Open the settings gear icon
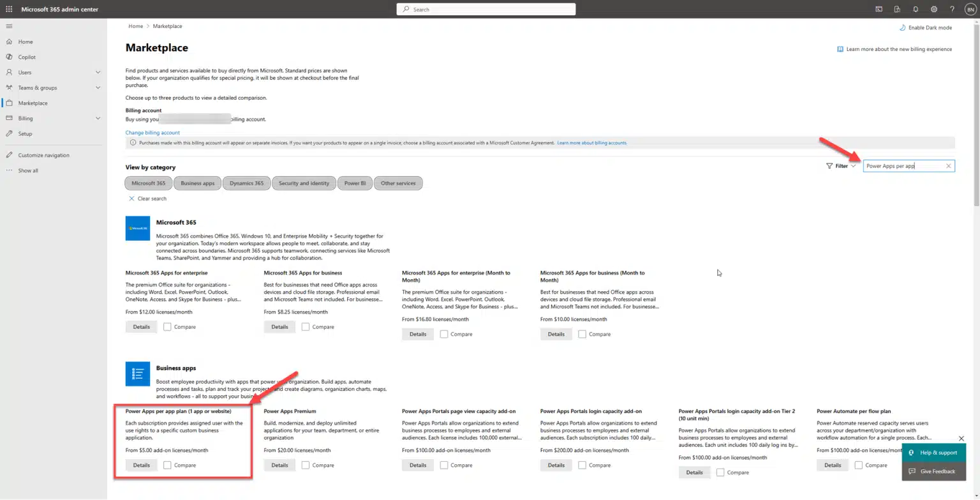This screenshot has width=980, height=500. click(934, 10)
